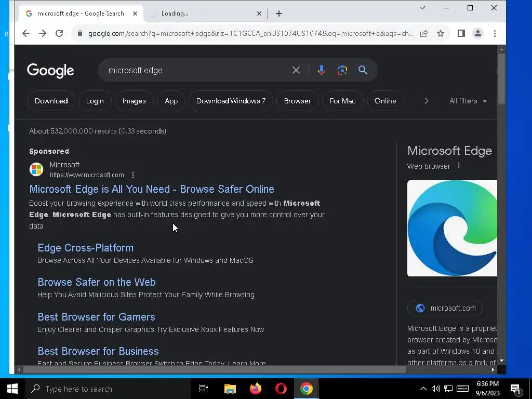Open network status tray icon
Screen dimensions: 532x399
point(448,389)
